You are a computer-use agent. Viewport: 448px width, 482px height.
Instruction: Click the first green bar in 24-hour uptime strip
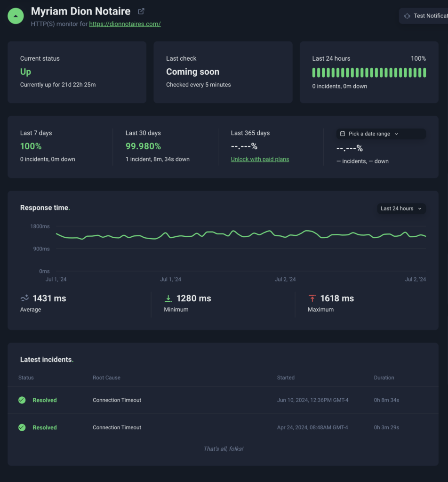[x=314, y=72]
